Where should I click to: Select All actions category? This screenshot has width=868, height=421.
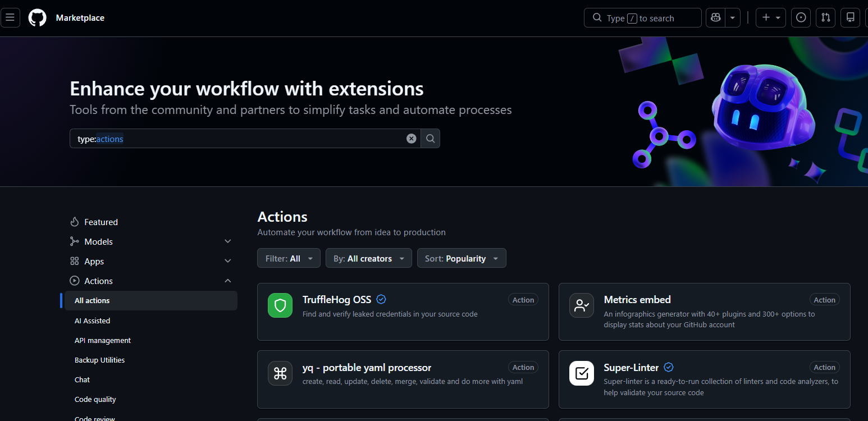click(x=151, y=300)
